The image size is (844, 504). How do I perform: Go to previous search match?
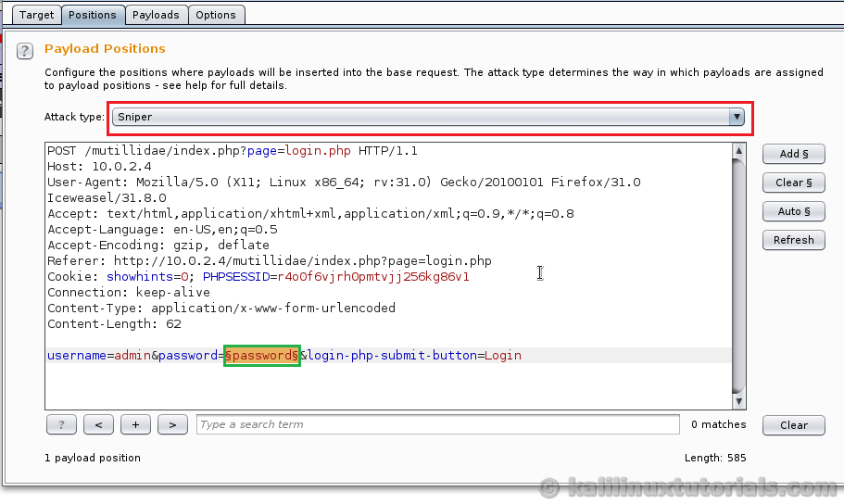98,424
